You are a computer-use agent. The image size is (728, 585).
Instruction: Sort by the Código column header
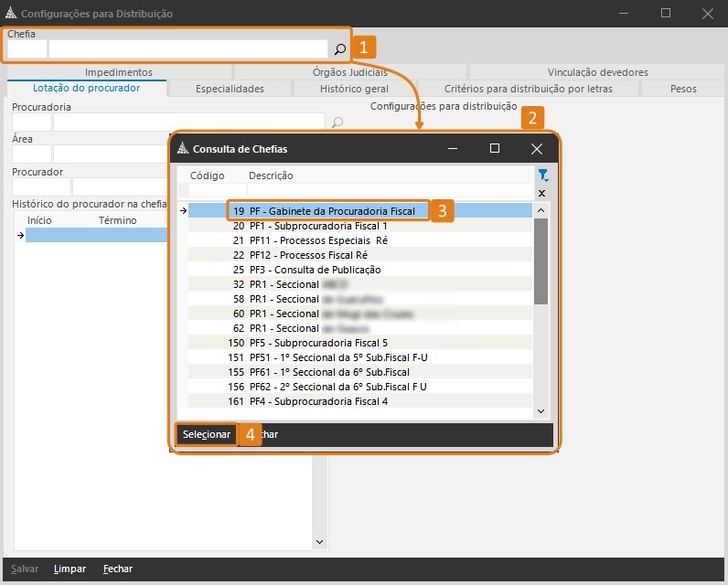207,175
